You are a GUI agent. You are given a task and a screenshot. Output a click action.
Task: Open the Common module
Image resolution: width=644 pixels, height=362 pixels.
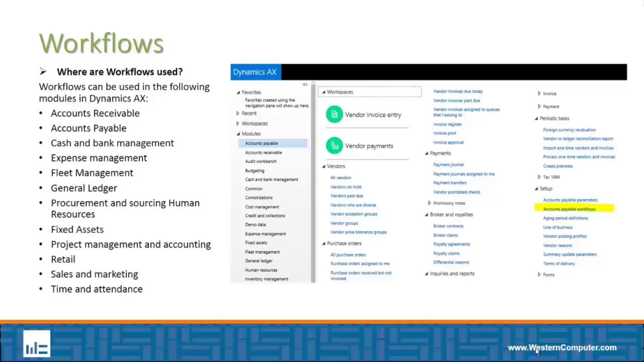click(254, 189)
